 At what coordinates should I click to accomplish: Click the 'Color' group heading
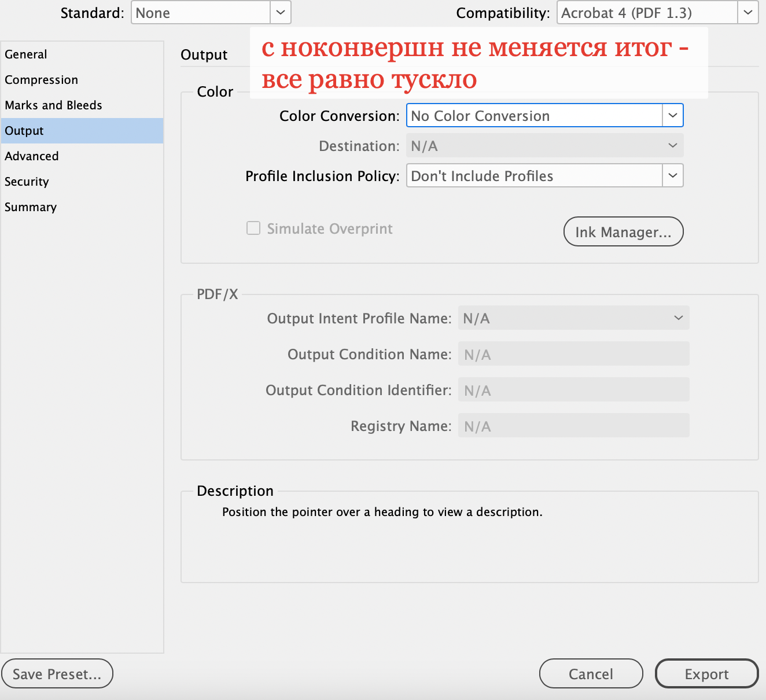coord(215,91)
